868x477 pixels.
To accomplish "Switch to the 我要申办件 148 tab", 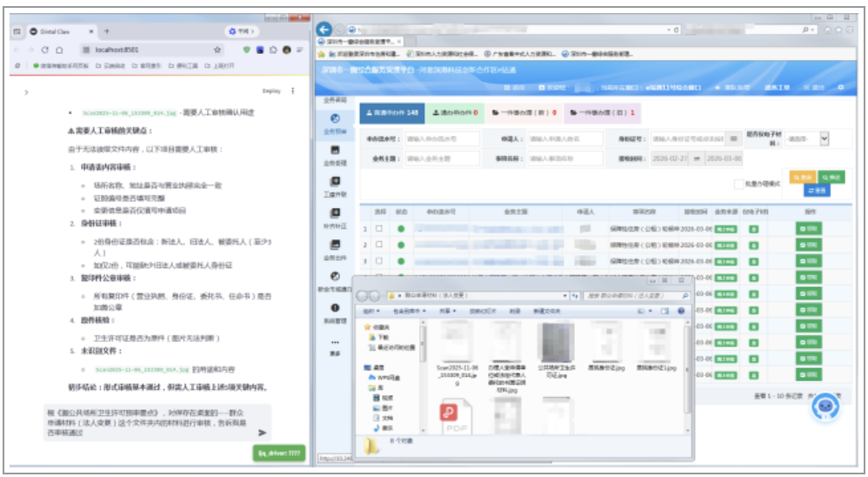I will pyautogui.click(x=385, y=112).
